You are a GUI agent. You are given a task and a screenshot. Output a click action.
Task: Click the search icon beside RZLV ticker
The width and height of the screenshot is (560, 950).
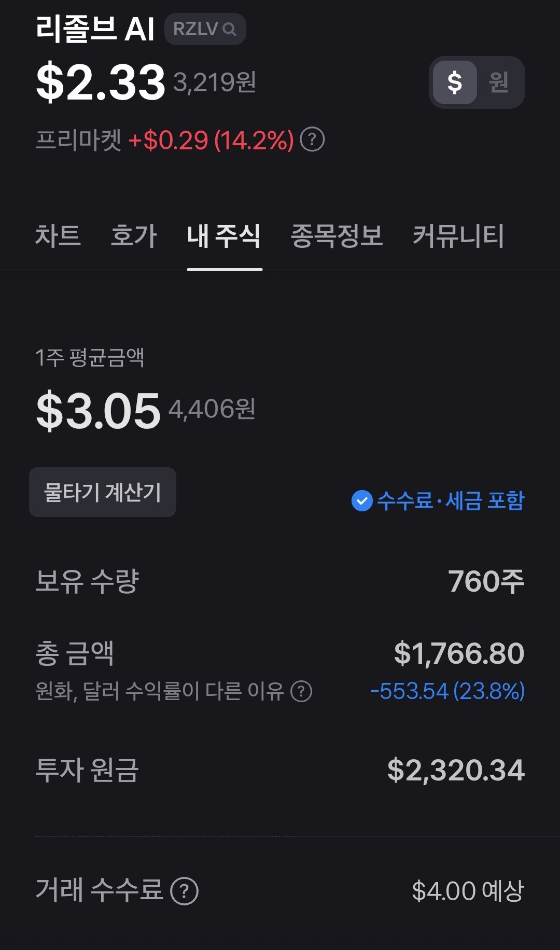point(229,30)
